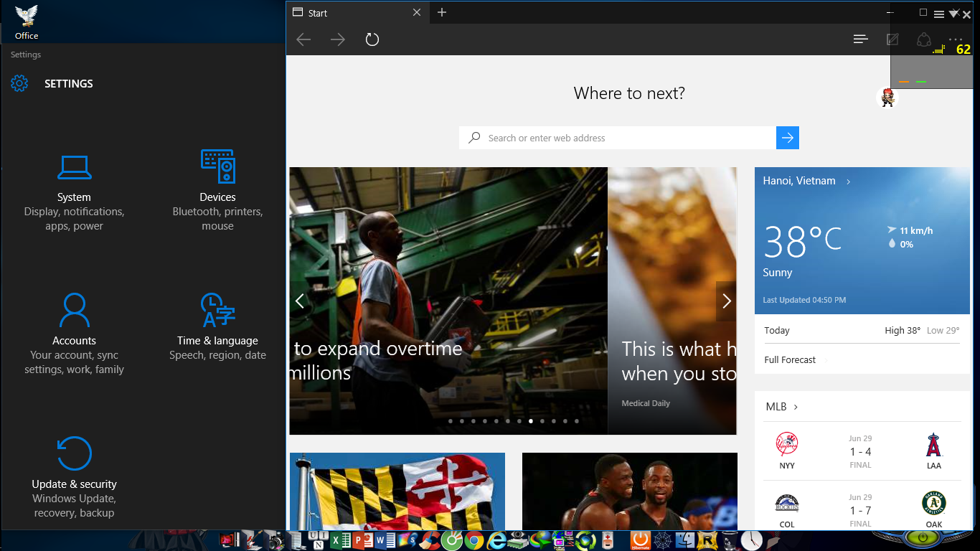
Task: Go back with the Edge back arrow
Action: click(x=303, y=39)
